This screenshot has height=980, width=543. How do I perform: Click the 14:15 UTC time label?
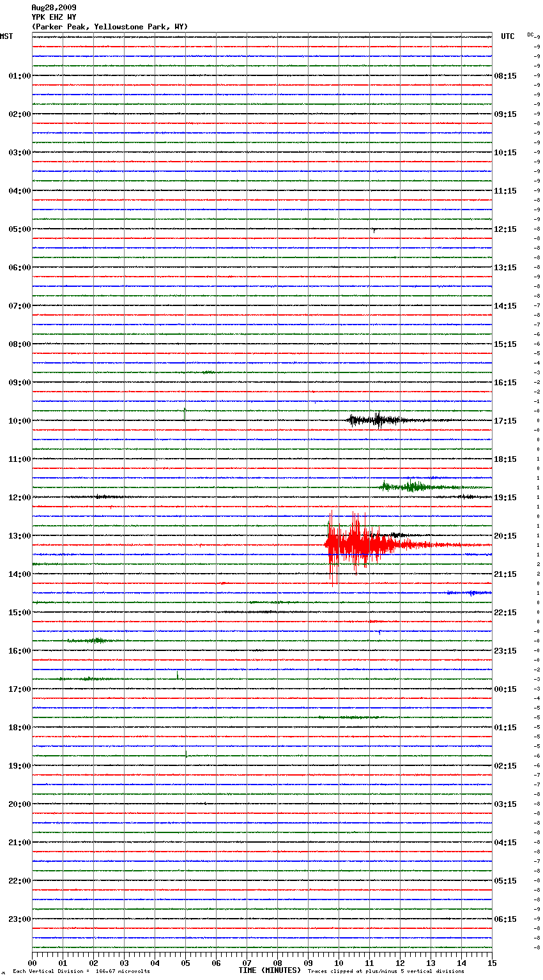coord(505,306)
